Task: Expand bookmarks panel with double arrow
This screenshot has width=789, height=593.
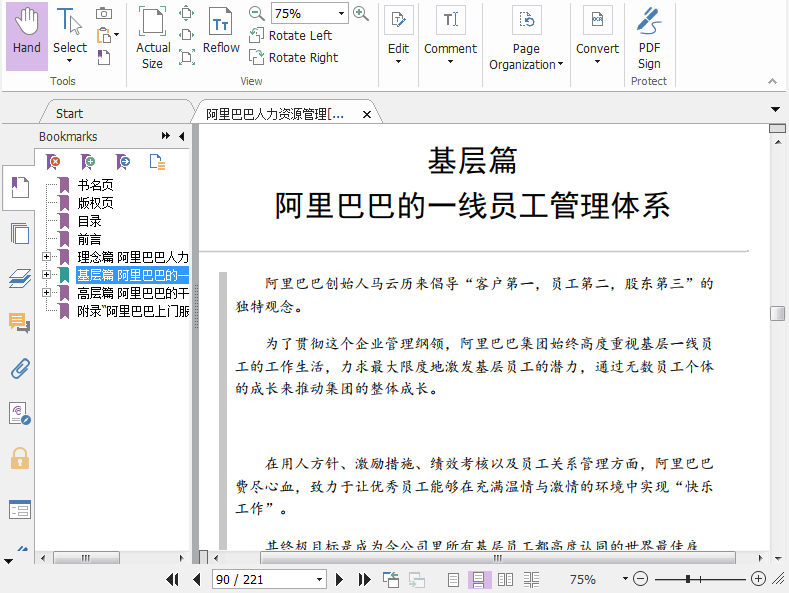Action: [166, 136]
